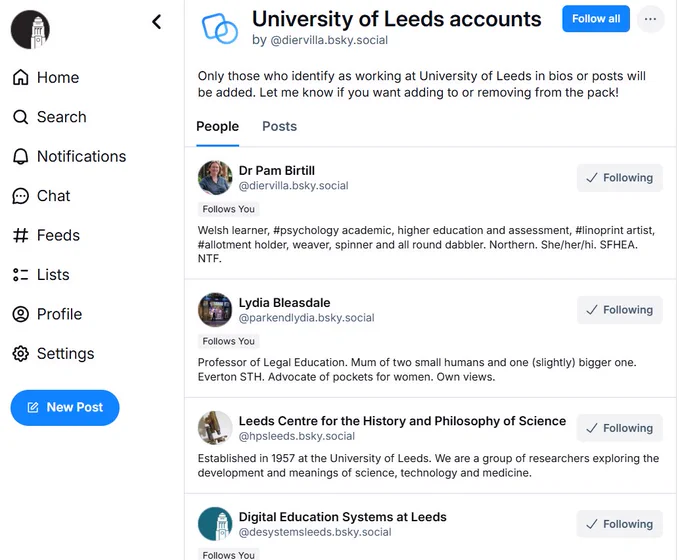
Task: Create a New Post
Action: 65,408
